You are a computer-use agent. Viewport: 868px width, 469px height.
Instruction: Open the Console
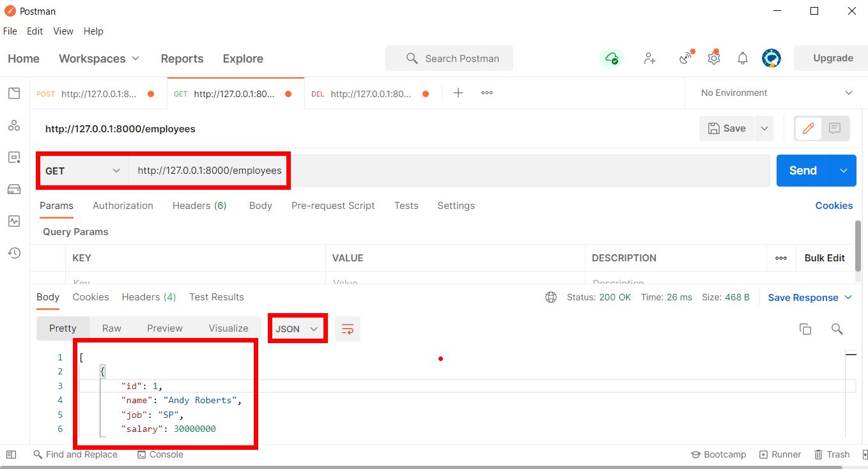point(160,455)
